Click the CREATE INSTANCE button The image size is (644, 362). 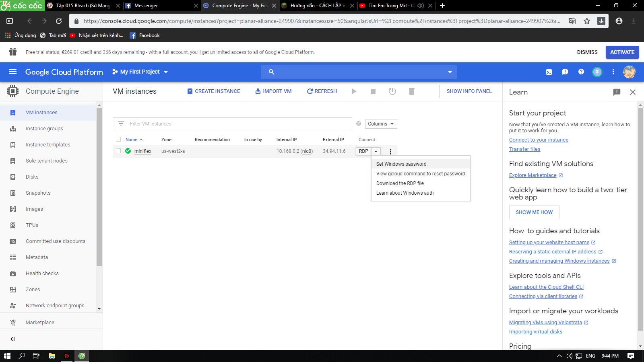pos(214,91)
